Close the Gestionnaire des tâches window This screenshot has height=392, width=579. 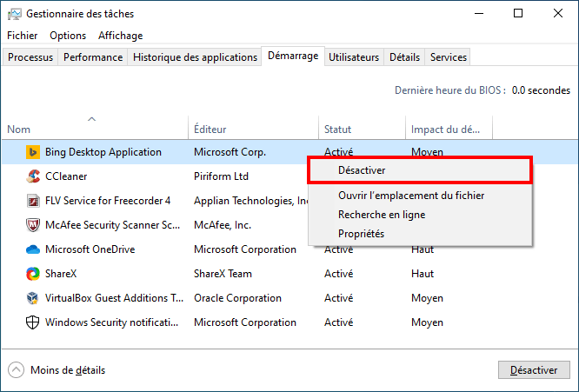pos(558,14)
